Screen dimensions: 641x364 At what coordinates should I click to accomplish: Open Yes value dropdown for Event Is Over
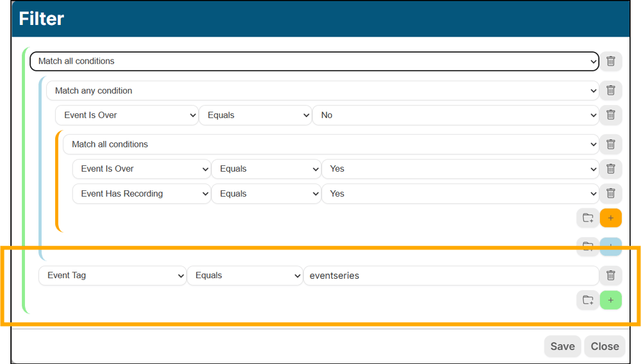pyautogui.click(x=460, y=169)
